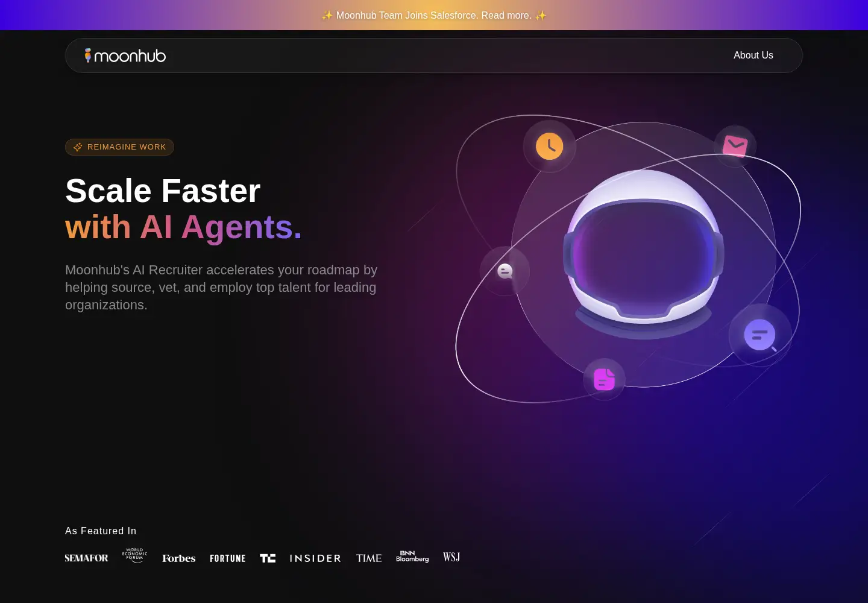Click the "Scale Faster" headline text
This screenshot has width=868, height=603.
point(163,191)
